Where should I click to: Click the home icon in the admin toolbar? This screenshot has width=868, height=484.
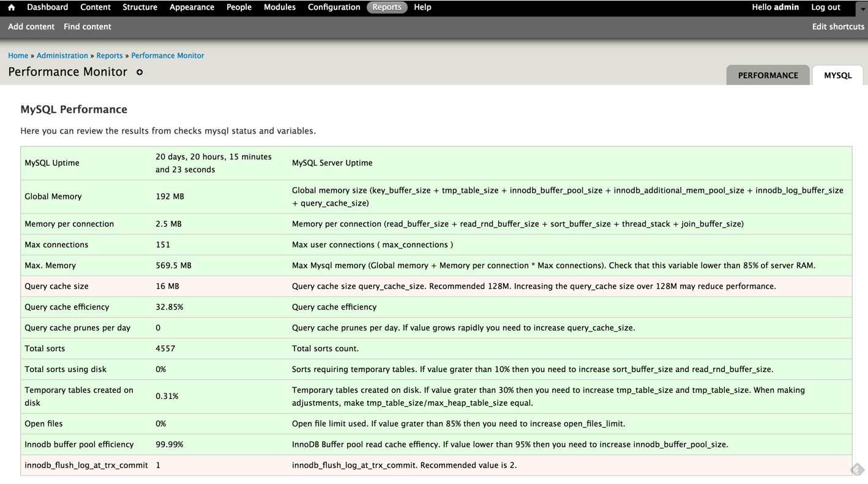click(11, 7)
